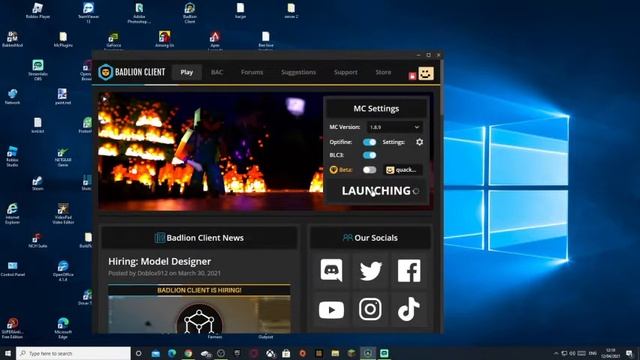This screenshot has height=360, width=640.
Task: Click Badlion Client Is Hiring banner image
Action: point(199,309)
